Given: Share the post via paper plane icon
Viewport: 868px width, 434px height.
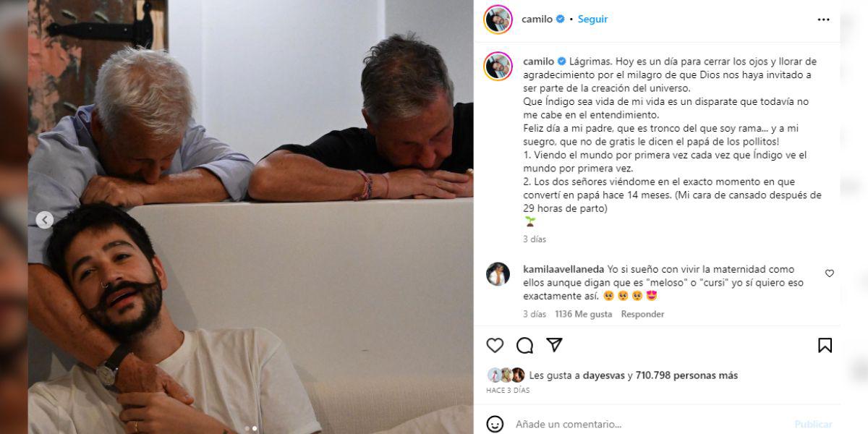Looking at the screenshot, I should (x=554, y=345).
